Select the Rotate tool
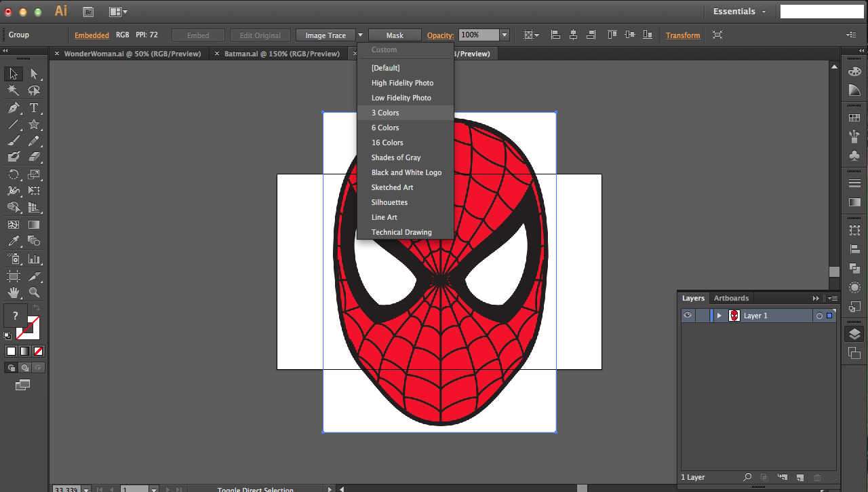The height and width of the screenshot is (492, 868). click(14, 174)
